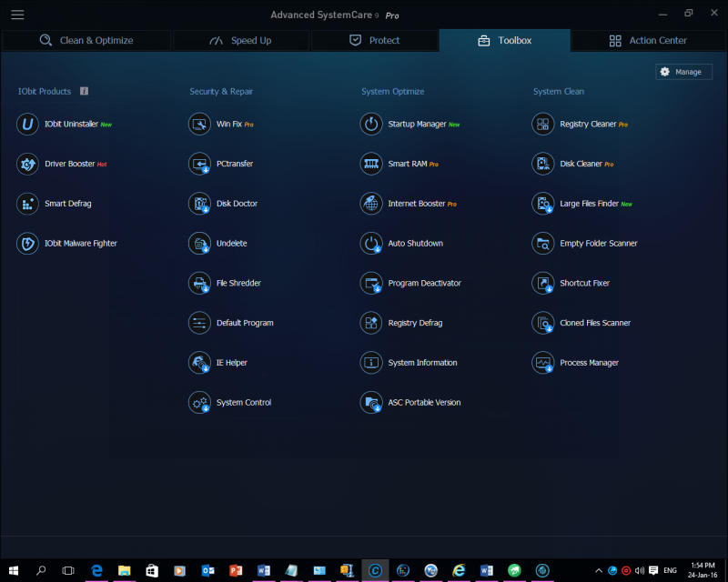Go to the Action Center tab

(648, 40)
